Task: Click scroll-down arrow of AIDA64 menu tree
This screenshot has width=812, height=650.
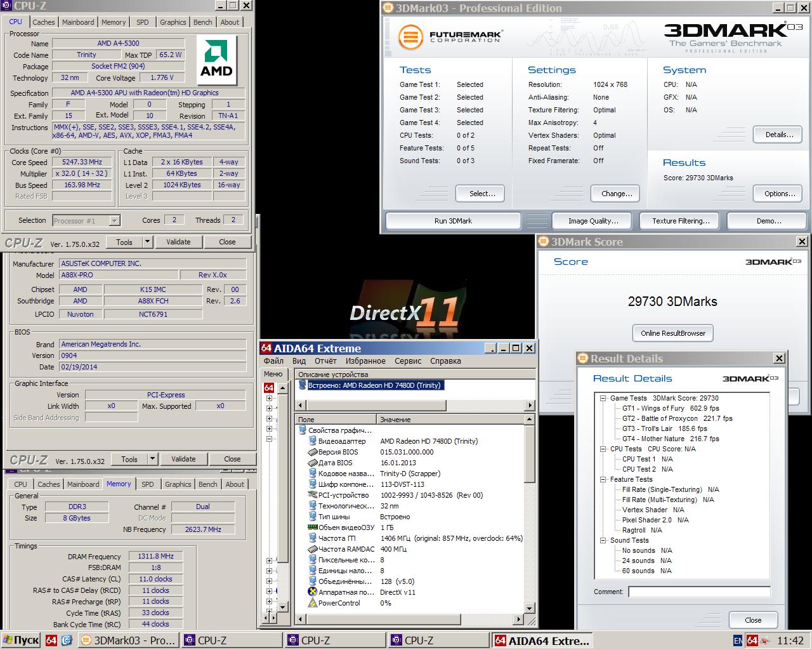Action: click(284, 609)
